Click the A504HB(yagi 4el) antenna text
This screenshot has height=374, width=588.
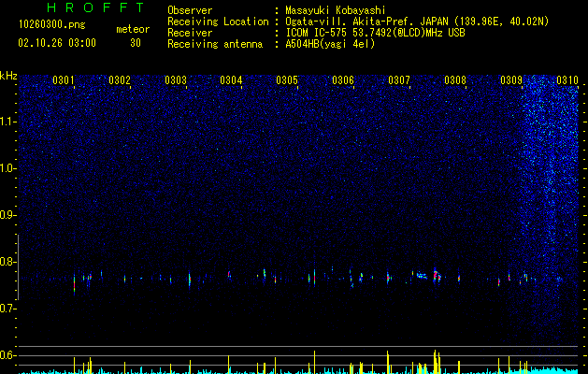[330, 44]
